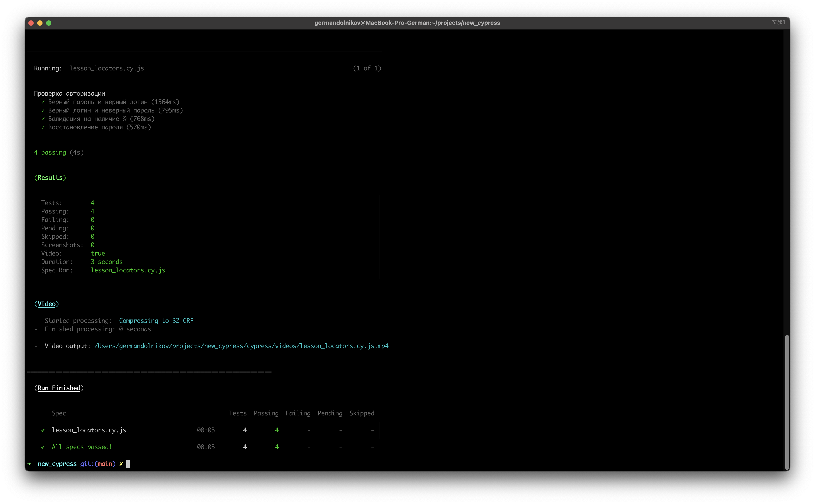Click the green fullscreen window button
This screenshot has height=504, width=815.
49,23
